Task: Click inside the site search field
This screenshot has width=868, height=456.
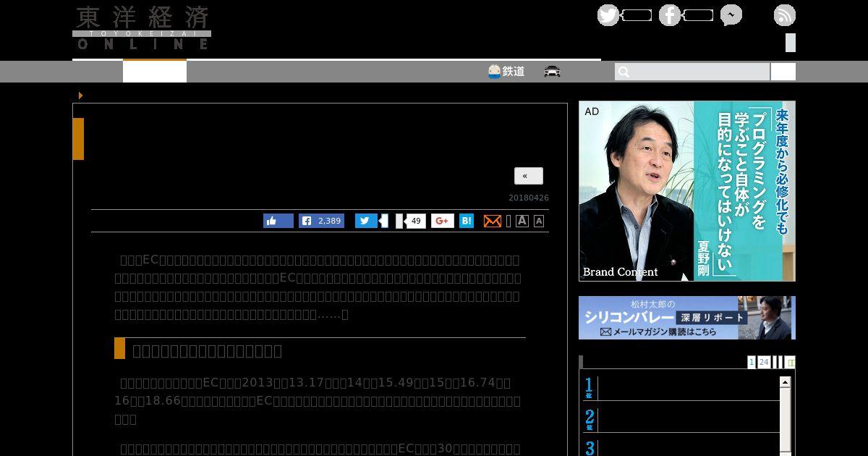Action: pyautogui.click(x=692, y=72)
